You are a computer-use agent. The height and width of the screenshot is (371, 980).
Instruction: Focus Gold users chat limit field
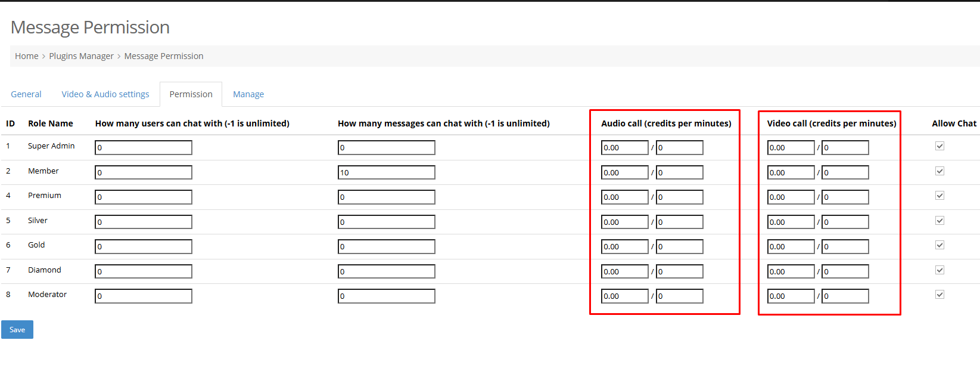coord(144,246)
